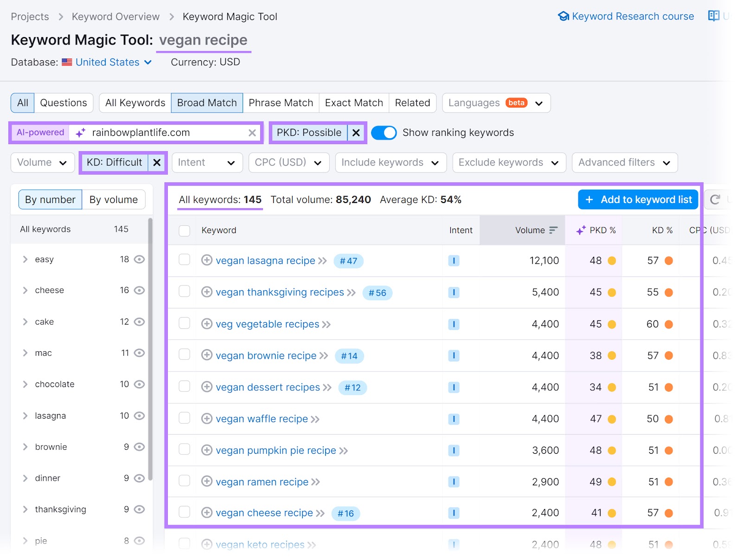Image resolution: width=742 pixels, height=560 pixels.
Task: Remove the "KD: Difficult" filter via X
Action: tap(157, 162)
